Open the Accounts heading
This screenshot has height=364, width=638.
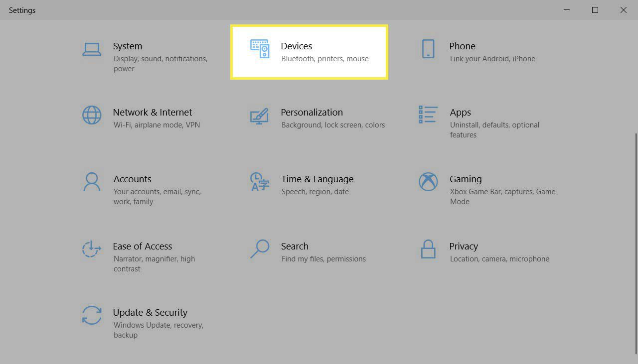pos(132,179)
